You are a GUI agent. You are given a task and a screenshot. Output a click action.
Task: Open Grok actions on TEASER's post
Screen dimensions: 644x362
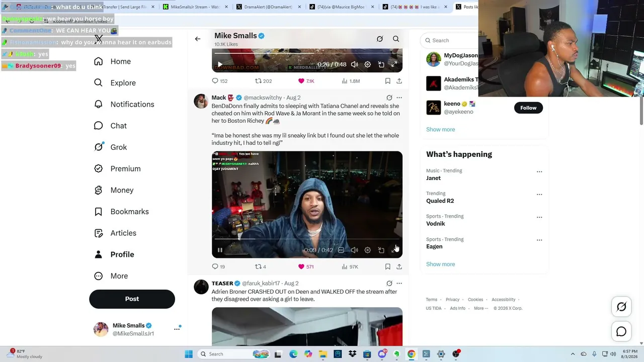389,283
